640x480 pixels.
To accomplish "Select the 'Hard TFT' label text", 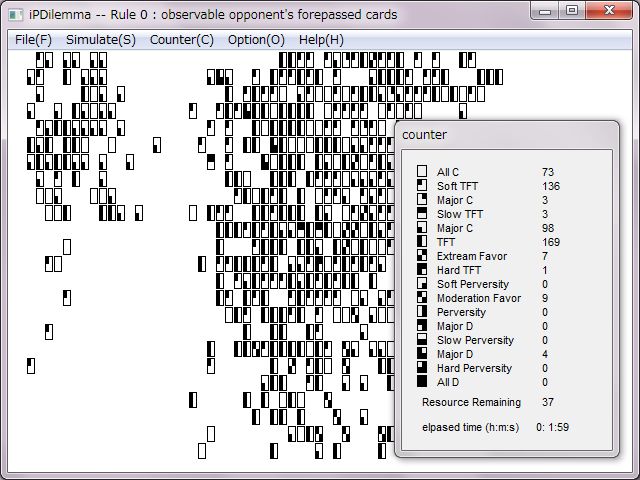I will tap(459, 270).
